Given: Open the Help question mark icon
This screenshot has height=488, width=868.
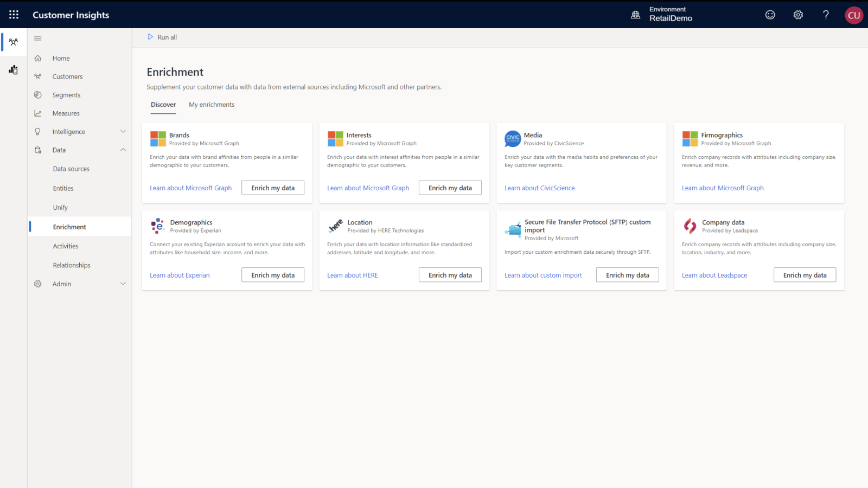Looking at the screenshot, I should click(826, 15).
